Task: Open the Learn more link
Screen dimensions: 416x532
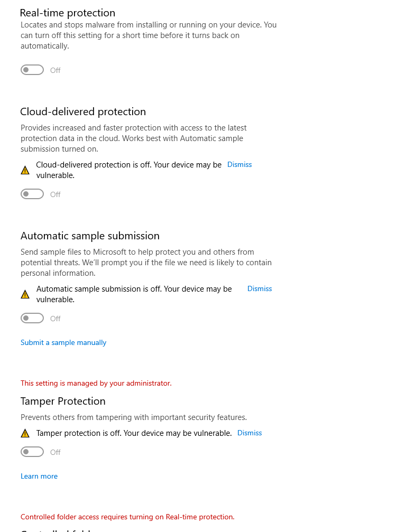Action: (x=39, y=476)
